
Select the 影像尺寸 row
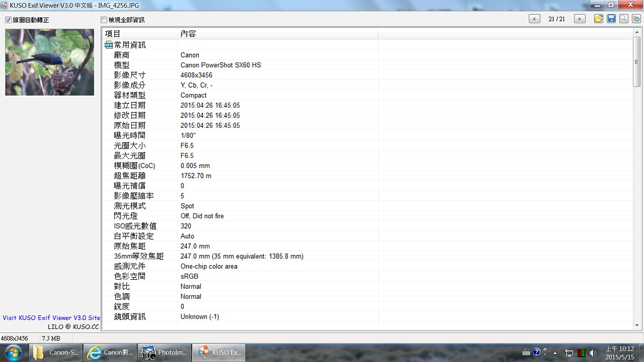pyautogui.click(x=367, y=75)
